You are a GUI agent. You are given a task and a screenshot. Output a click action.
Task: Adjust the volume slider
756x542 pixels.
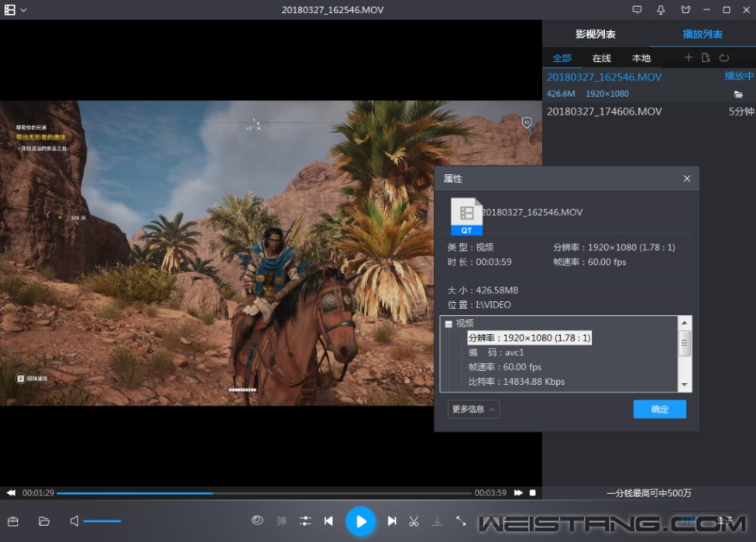click(102, 521)
